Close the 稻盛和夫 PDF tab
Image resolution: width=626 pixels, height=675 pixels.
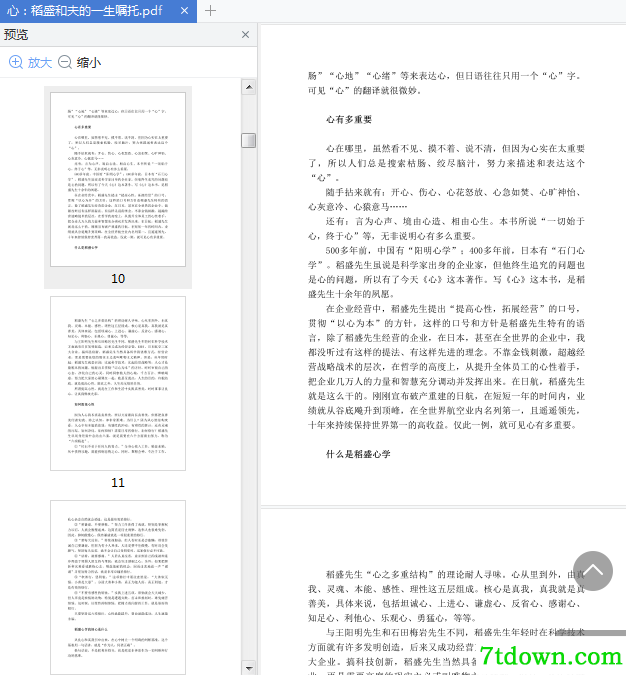(x=184, y=10)
